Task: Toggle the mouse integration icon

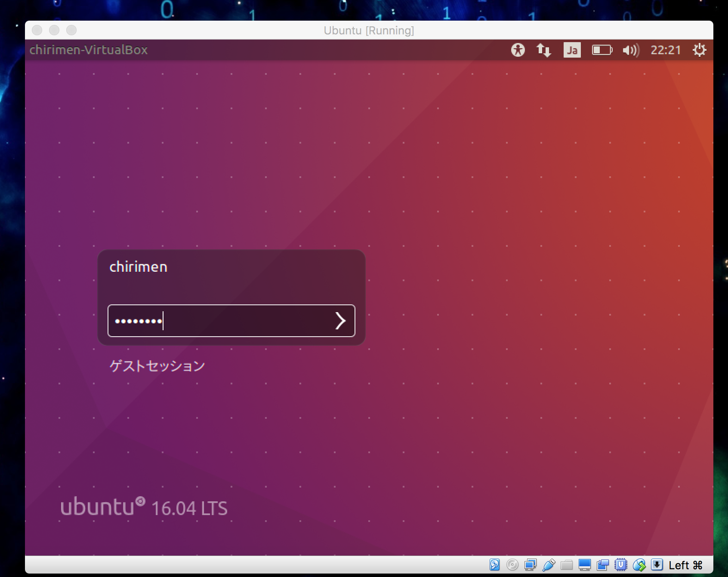Action: pyautogui.click(x=639, y=565)
